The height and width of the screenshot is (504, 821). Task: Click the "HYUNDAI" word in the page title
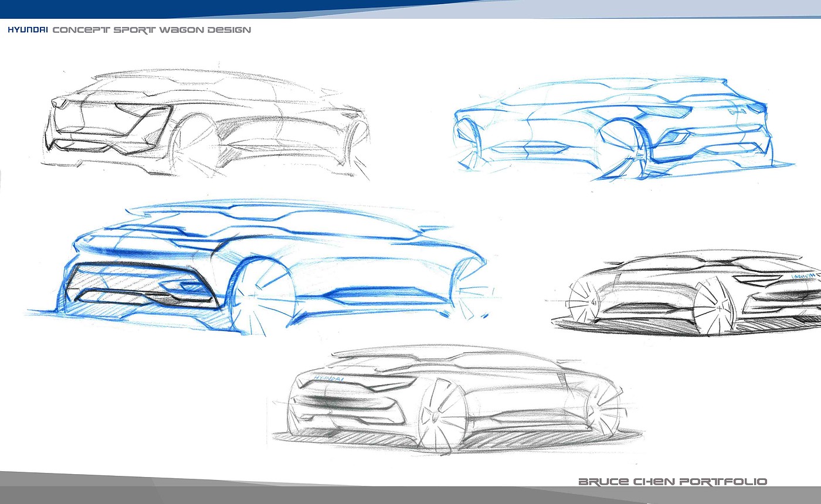28,29
